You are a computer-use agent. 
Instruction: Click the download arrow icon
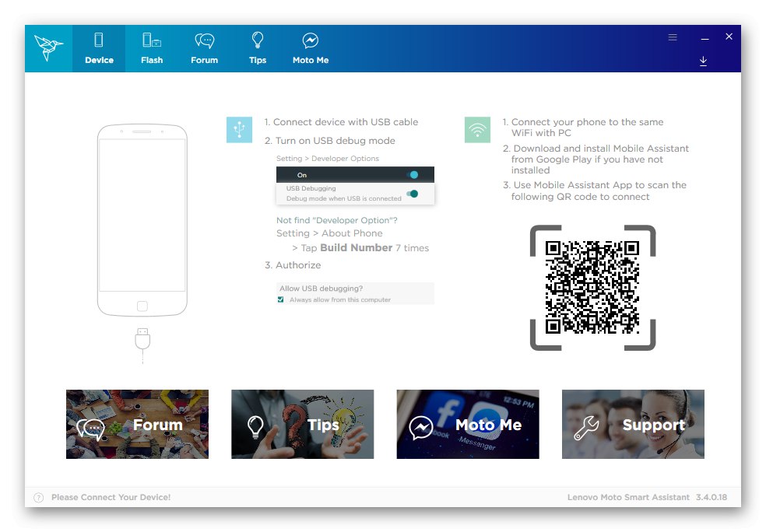(x=703, y=61)
